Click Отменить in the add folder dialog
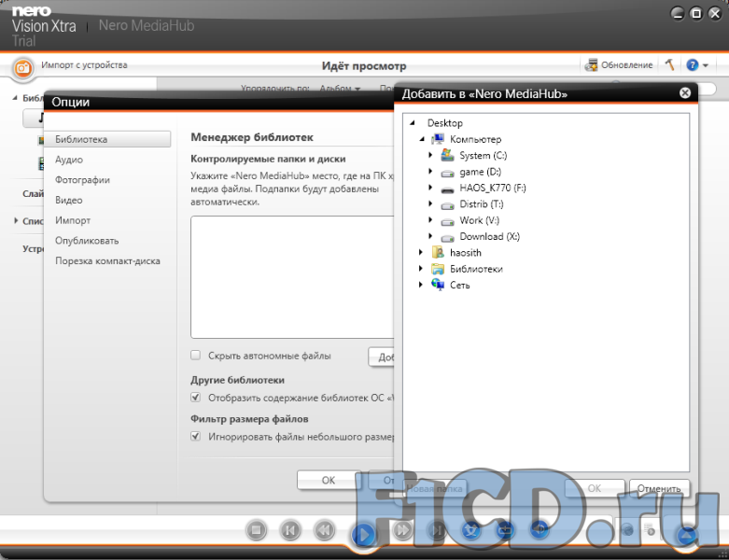 [x=659, y=488]
